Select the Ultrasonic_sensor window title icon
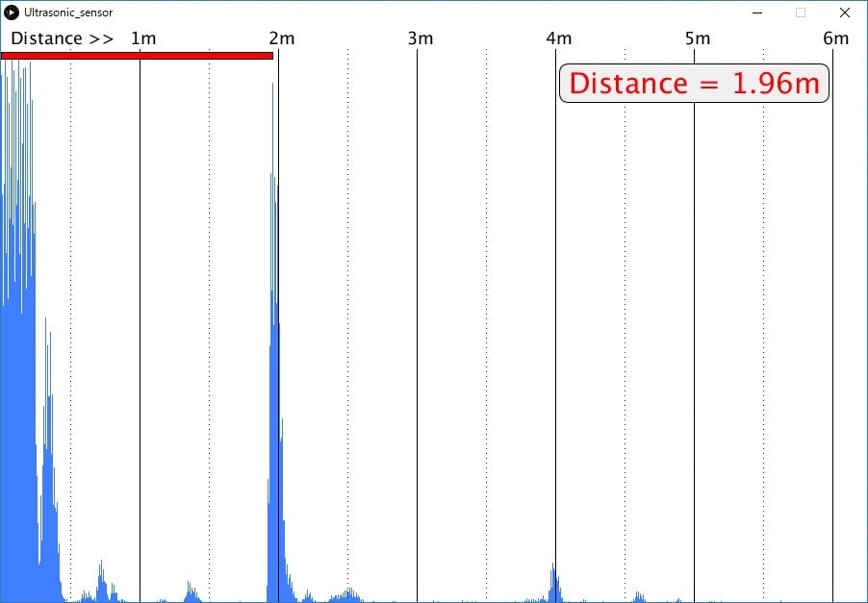The width and height of the screenshot is (868, 603). click(x=11, y=13)
